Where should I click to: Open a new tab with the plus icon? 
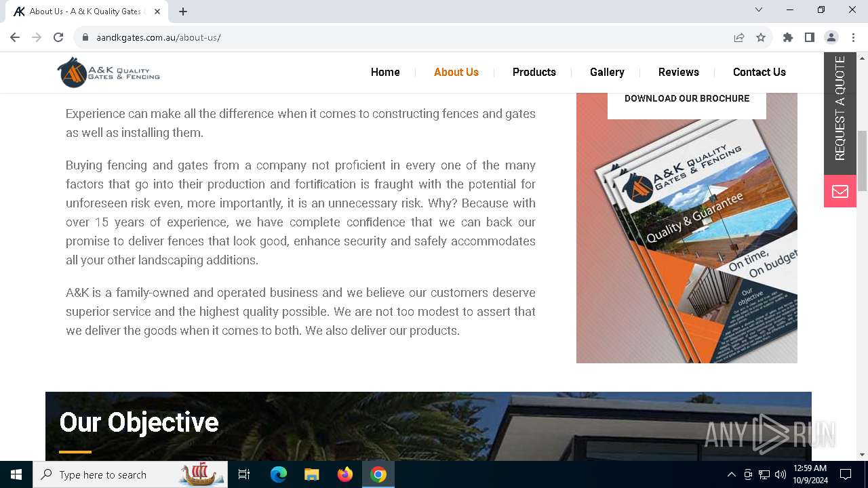183,12
